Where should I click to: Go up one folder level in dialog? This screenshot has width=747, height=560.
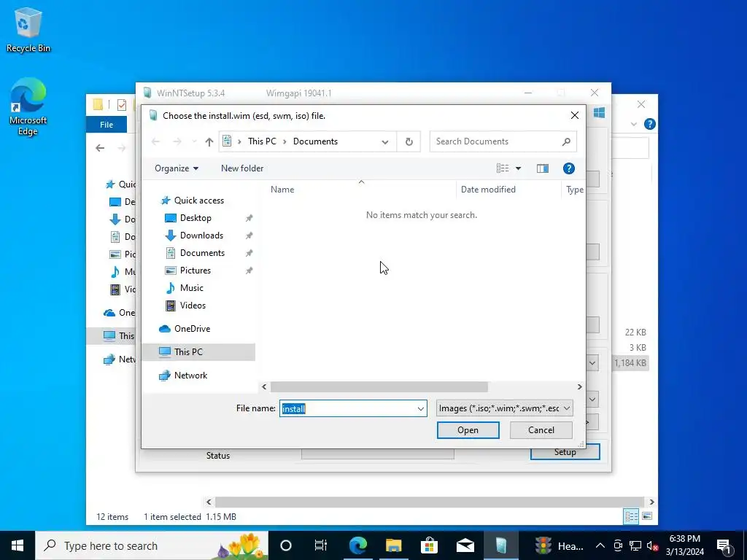209,141
